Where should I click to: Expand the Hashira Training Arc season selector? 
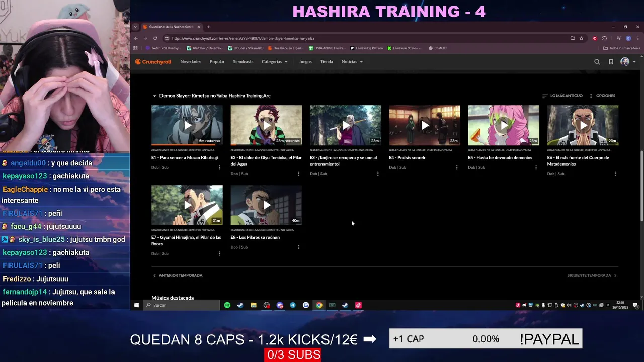[212, 96]
